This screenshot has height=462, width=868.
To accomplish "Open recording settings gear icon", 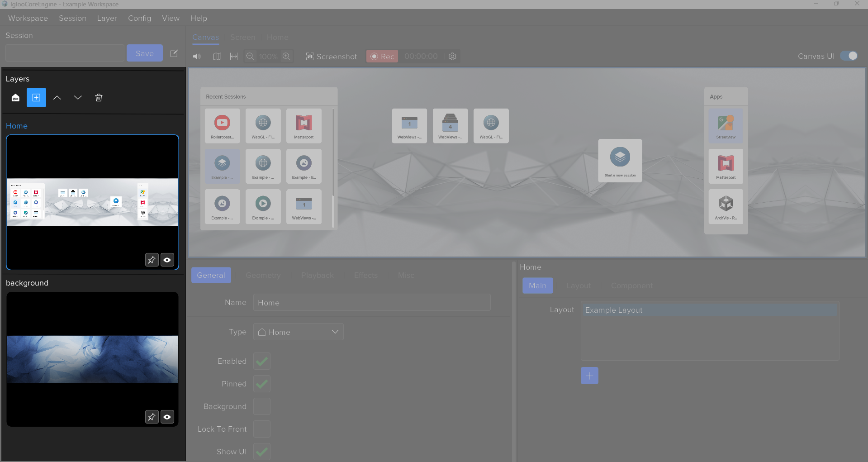I will click(x=452, y=57).
